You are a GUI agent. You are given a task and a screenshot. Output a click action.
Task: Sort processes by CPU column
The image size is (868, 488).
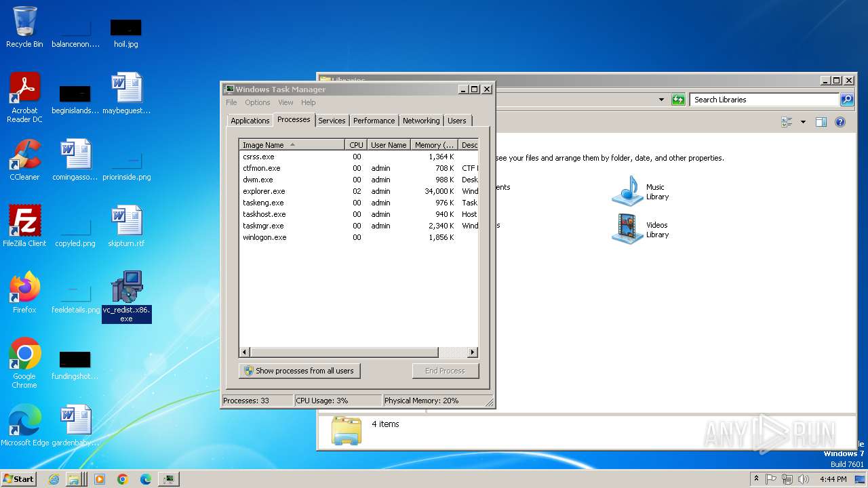(356, 144)
